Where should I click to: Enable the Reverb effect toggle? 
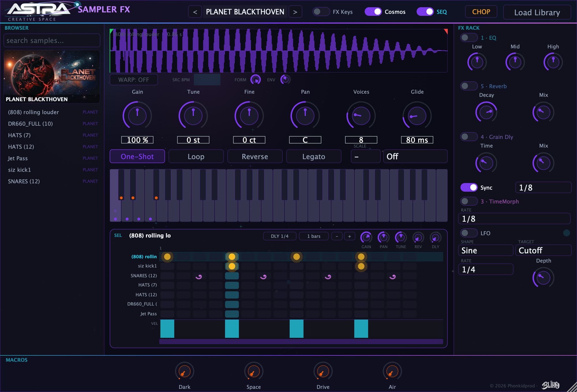469,86
